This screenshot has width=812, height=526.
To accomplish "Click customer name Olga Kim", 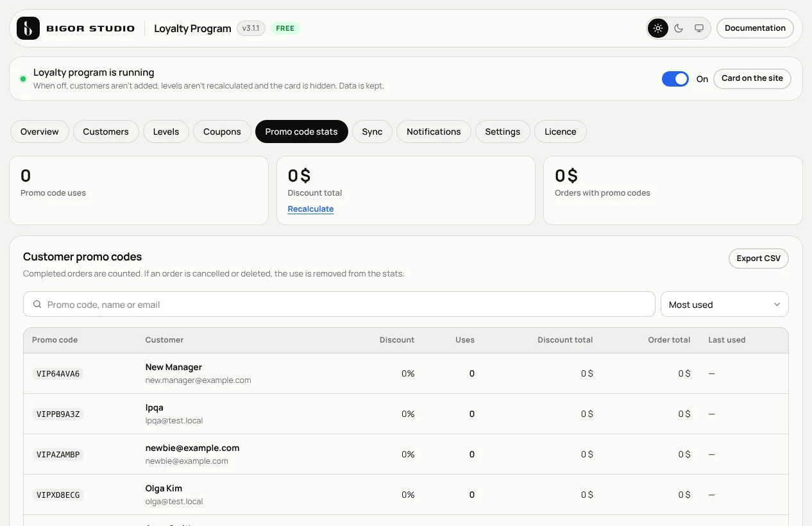I will tap(164, 488).
